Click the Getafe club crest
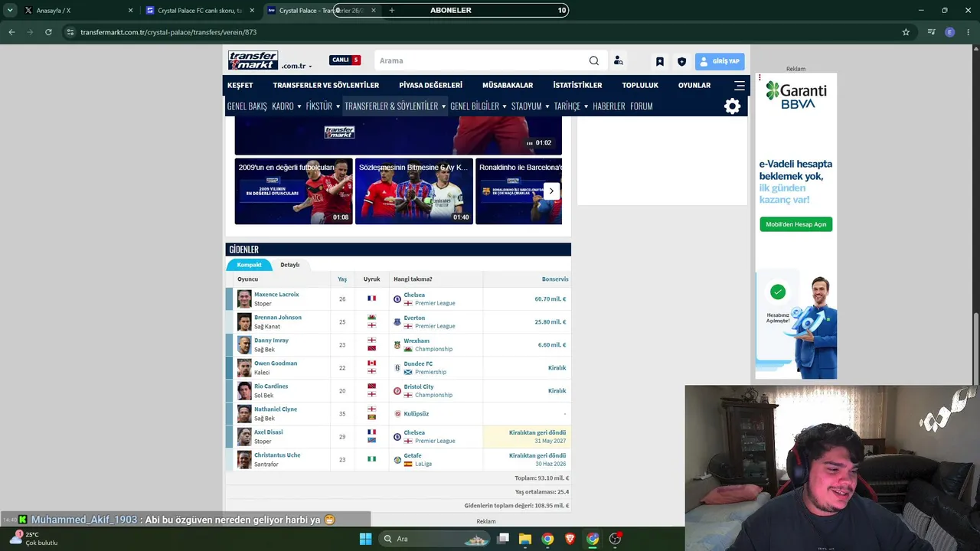Screen dimensions: 980x551 397,460
